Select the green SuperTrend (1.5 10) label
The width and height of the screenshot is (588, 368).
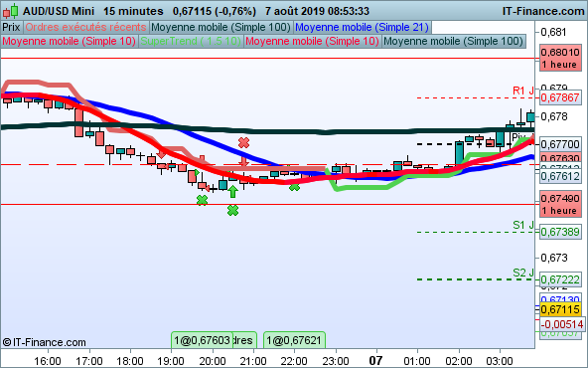[x=191, y=42]
